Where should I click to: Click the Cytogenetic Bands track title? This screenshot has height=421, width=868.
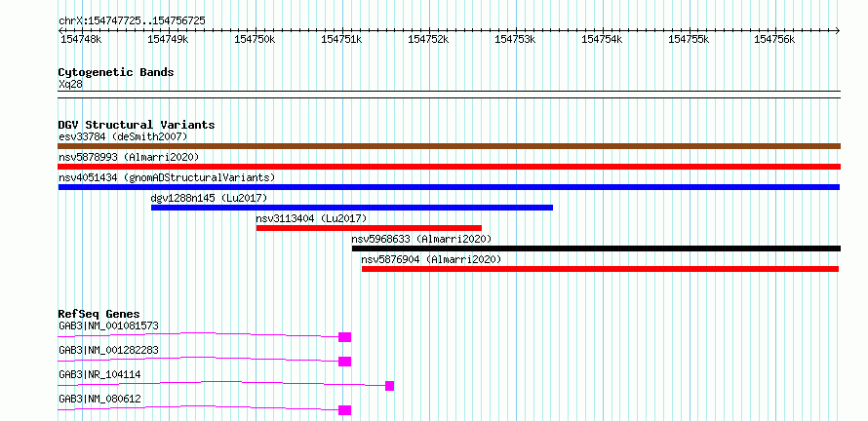[116, 72]
